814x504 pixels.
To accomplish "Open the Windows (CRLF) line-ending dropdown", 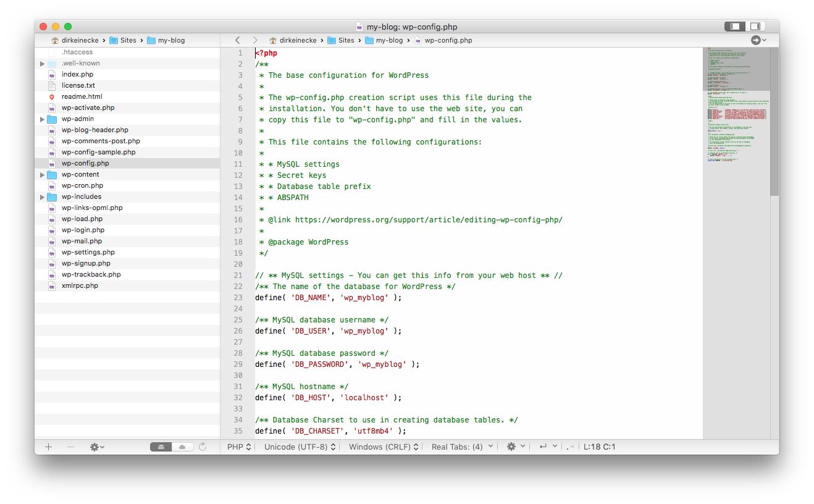I will pyautogui.click(x=383, y=447).
